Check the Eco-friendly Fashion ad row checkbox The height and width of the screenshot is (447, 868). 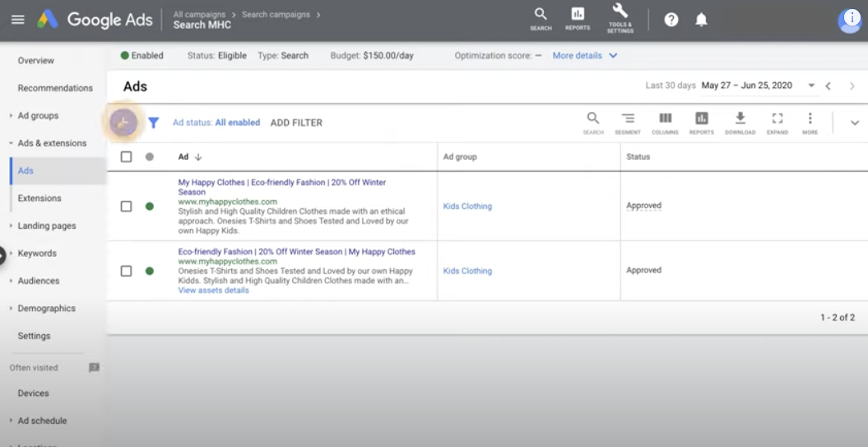click(126, 271)
